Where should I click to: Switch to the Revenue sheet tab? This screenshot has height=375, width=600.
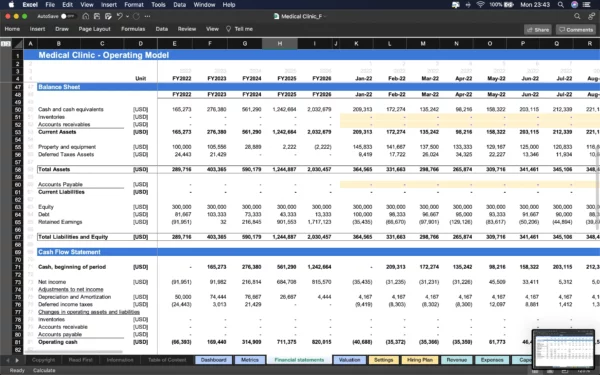pos(457,360)
